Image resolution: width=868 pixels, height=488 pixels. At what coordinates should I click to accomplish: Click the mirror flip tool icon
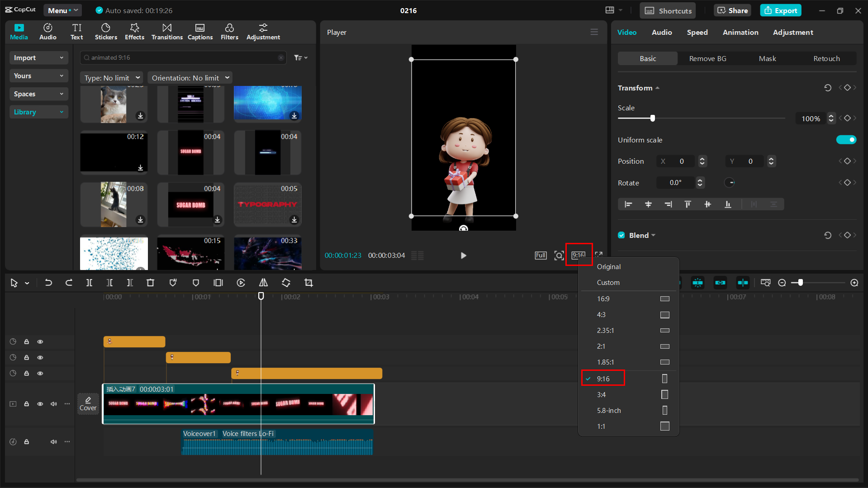click(263, 283)
